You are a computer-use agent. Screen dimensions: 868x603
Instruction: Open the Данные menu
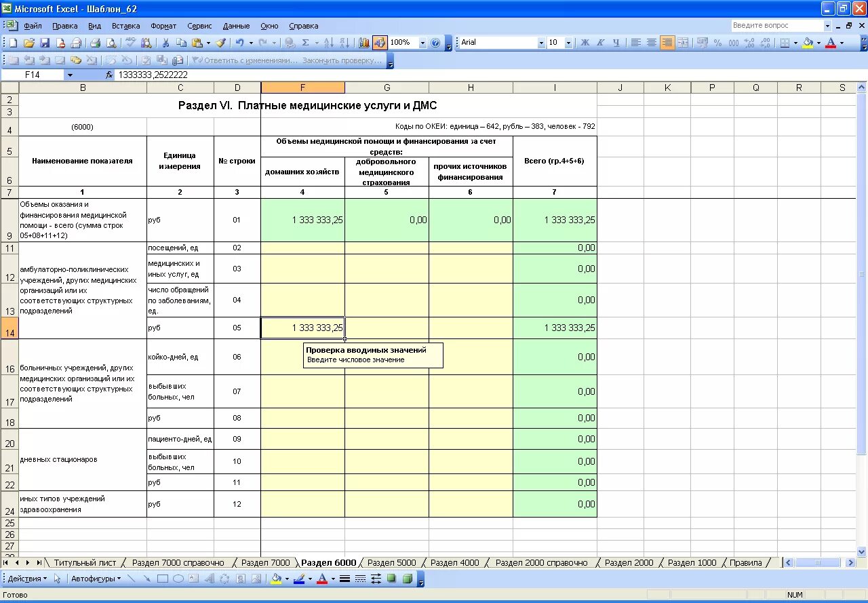[237, 26]
